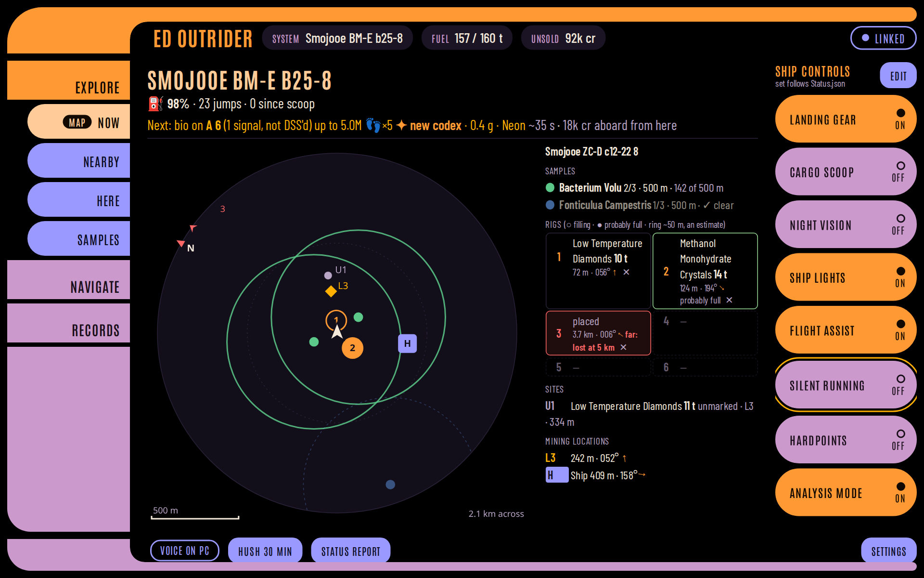The width and height of the screenshot is (924, 578).
Task: Click Hush 30 Min button
Action: [x=265, y=551]
